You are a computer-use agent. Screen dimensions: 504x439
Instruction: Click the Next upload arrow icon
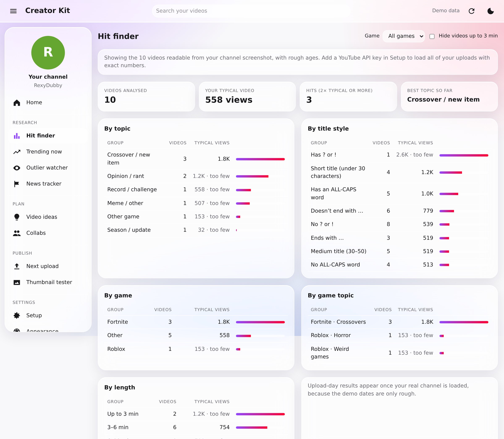17,266
